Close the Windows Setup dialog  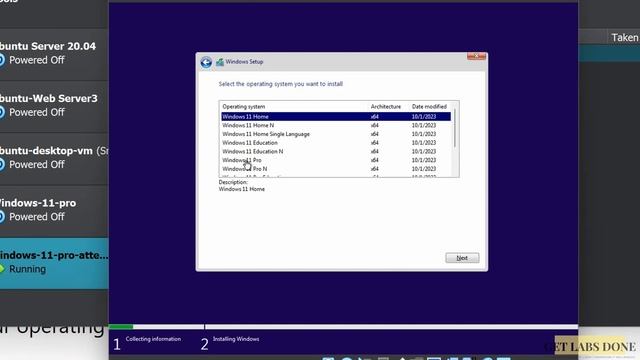click(476, 56)
